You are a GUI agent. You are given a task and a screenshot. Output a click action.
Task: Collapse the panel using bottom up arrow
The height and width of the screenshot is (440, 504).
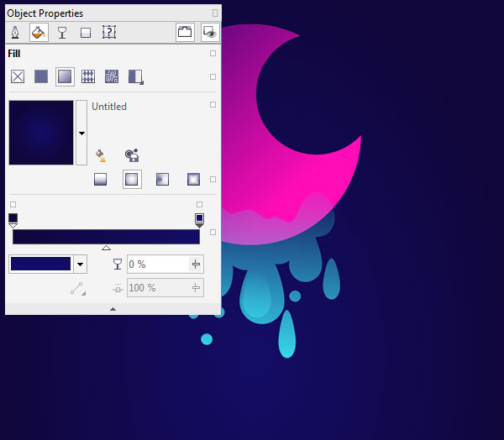pos(113,309)
